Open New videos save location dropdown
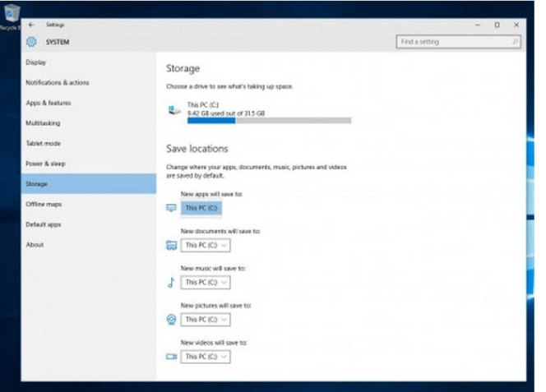 [x=206, y=357]
